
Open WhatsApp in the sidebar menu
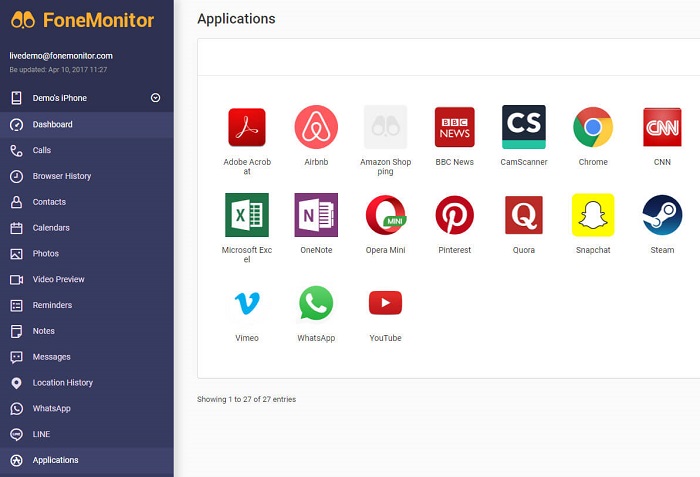pos(87,409)
